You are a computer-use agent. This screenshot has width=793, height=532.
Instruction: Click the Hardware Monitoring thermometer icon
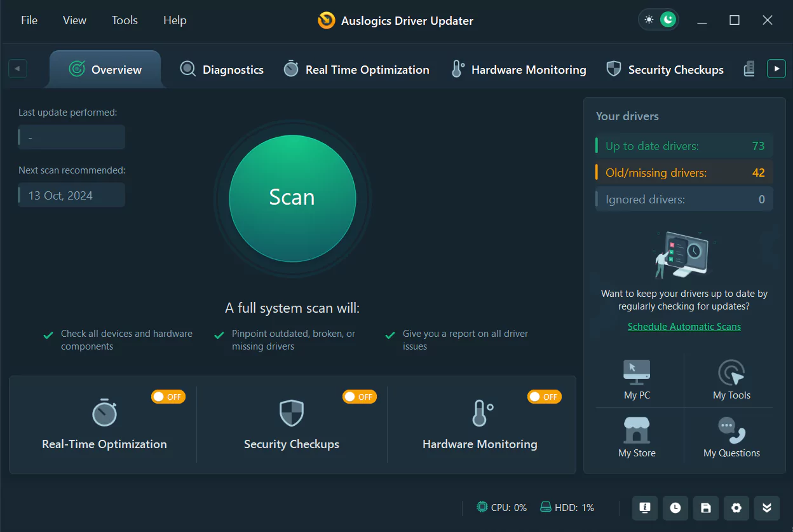[457, 69]
